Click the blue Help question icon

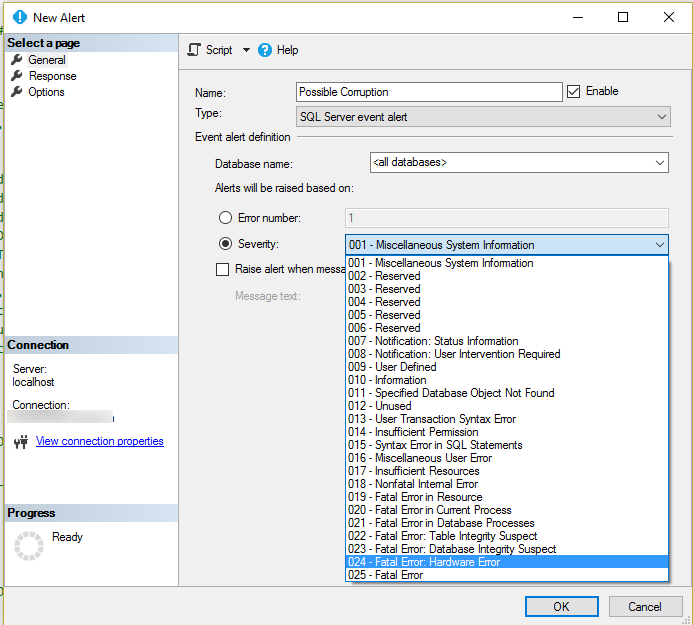pyautogui.click(x=265, y=50)
